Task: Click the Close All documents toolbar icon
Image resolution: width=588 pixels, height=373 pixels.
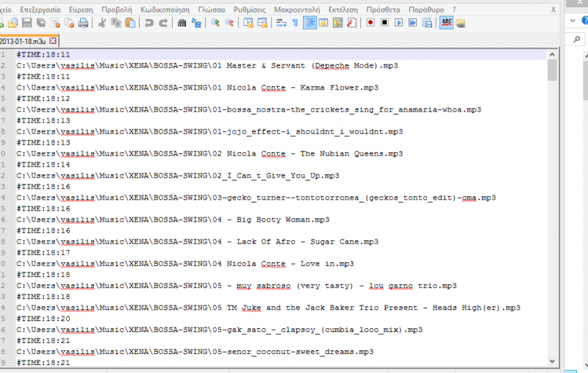Action: click(x=69, y=23)
